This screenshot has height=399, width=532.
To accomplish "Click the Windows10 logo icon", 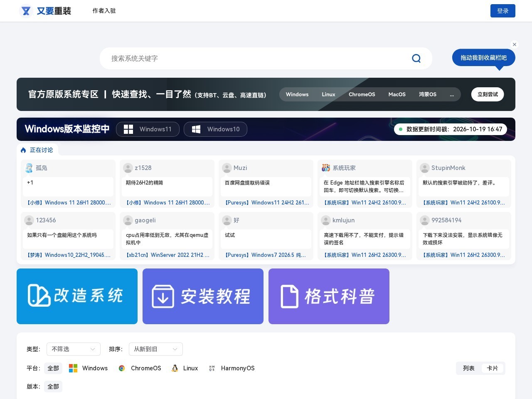I will [196, 129].
